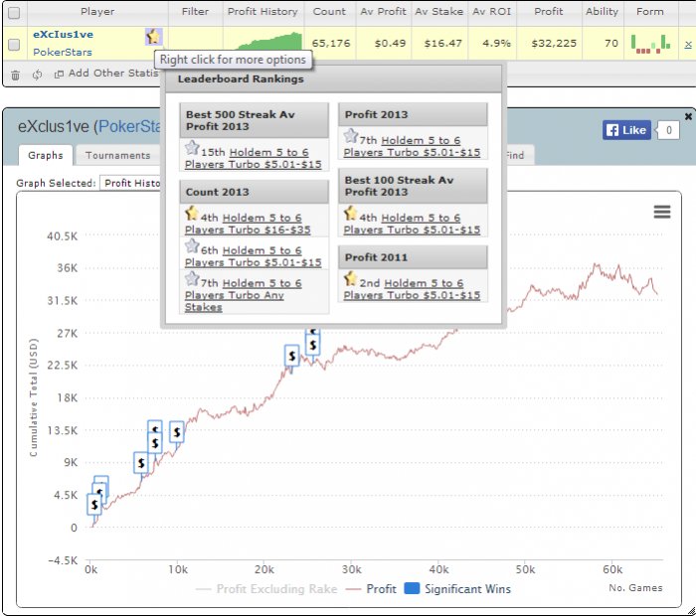Click the gold star under Best 100 Streak
Viewport: 696px width, 616px height.
351,214
